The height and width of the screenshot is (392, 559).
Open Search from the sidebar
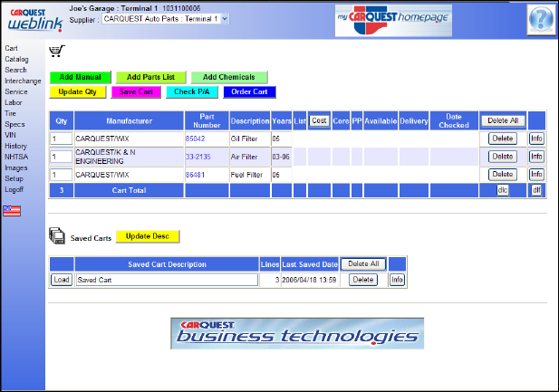(x=15, y=70)
